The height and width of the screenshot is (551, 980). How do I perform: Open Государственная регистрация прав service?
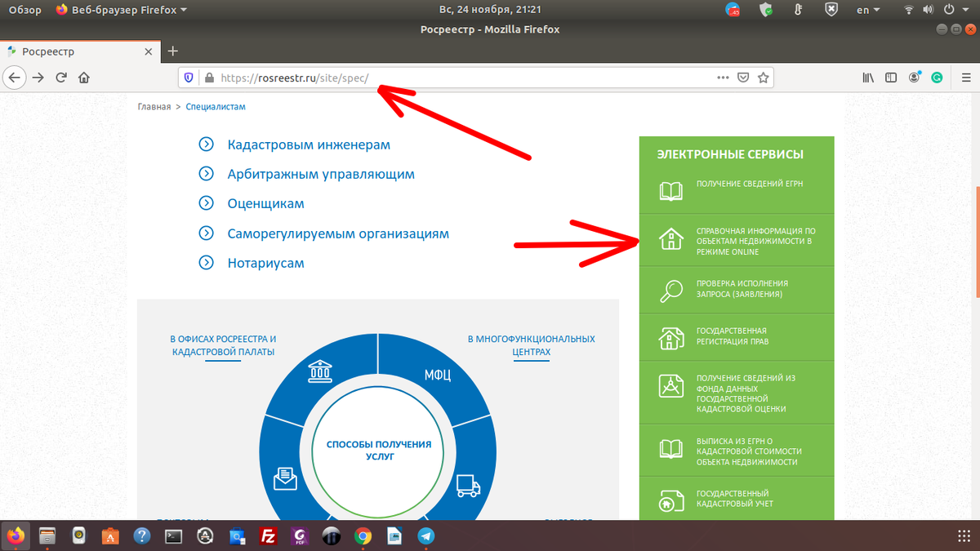coord(737,337)
